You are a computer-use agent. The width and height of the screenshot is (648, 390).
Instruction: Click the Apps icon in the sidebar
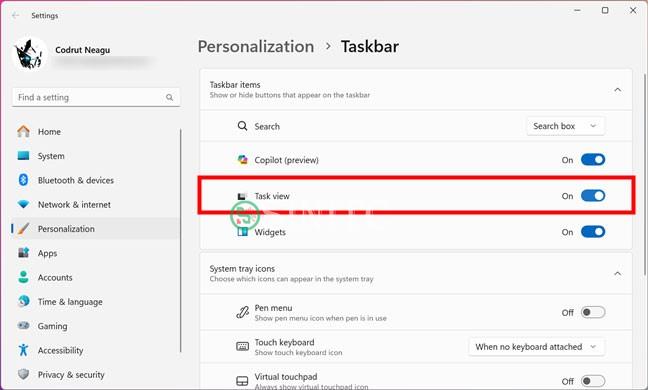(24, 252)
